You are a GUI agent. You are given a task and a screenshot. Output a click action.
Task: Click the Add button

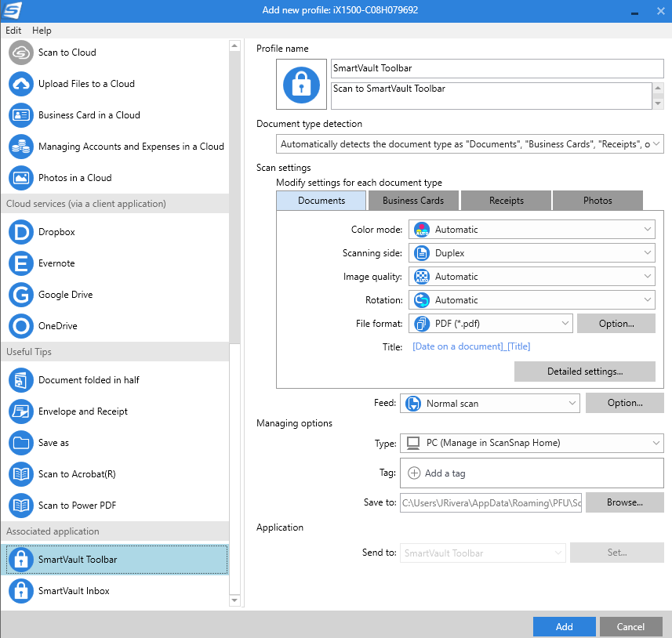tap(564, 627)
